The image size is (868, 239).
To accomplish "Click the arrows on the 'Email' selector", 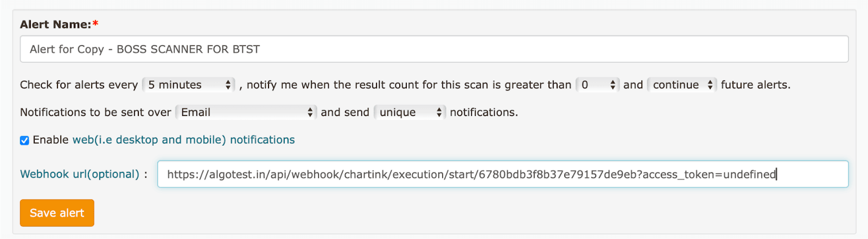I will coord(310,112).
